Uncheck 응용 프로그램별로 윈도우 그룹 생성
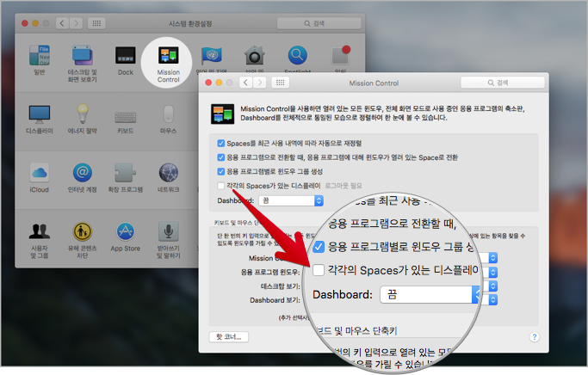This screenshot has height=375, width=588. click(x=221, y=171)
